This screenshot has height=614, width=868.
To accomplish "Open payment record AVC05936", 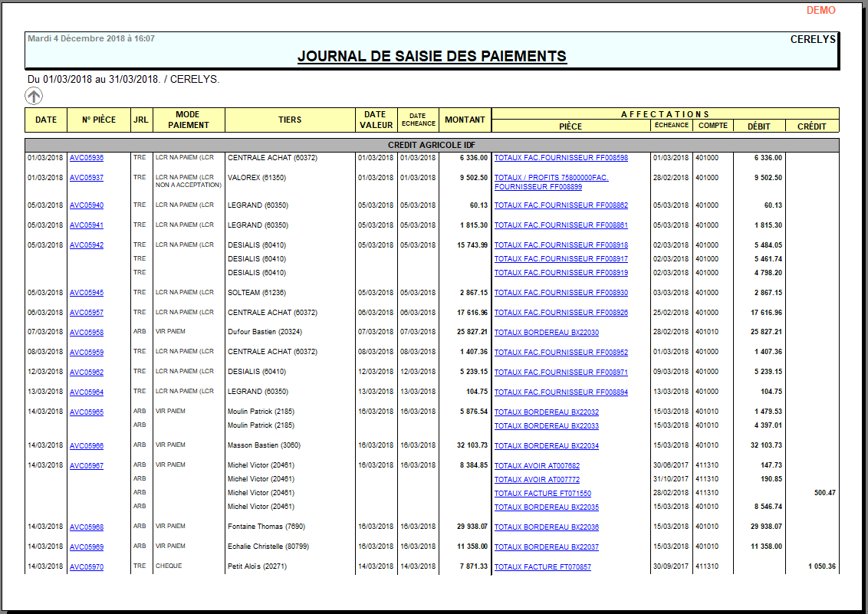I will (x=87, y=158).
